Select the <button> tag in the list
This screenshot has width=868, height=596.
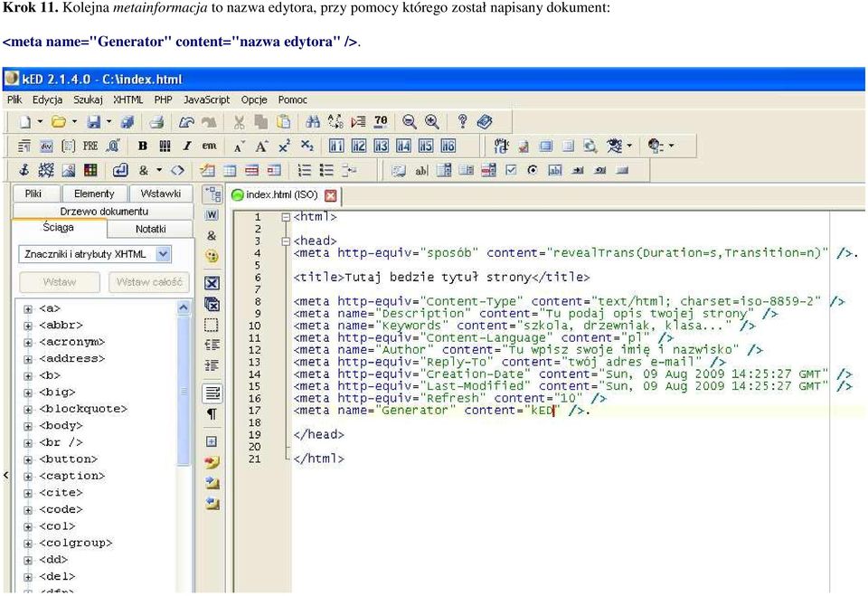(x=68, y=459)
